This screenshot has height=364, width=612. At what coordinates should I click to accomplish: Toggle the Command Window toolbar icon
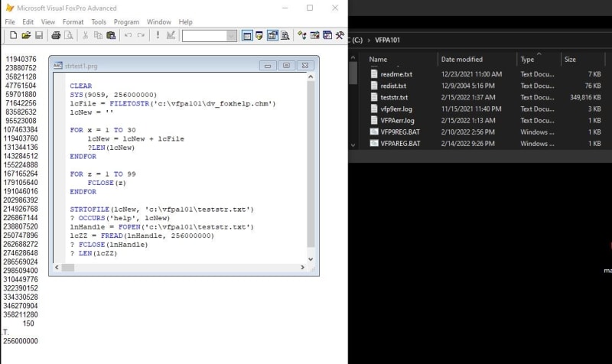tap(247, 36)
